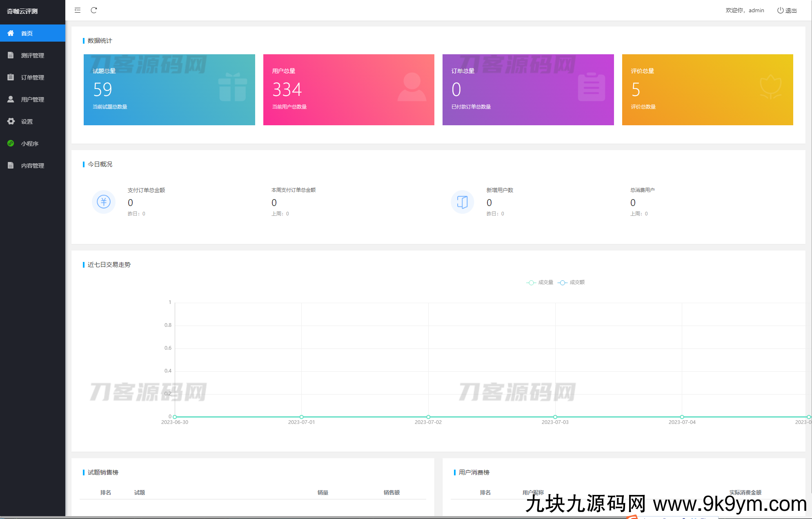Expand 测评管理 sidebar menu
The width and height of the screenshot is (812, 519).
coord(33,55)
